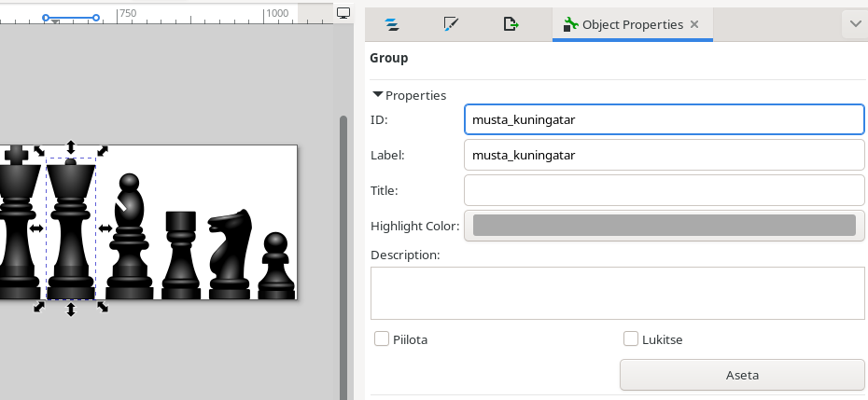Click the bottom-center scale handle

click(71, 310)
